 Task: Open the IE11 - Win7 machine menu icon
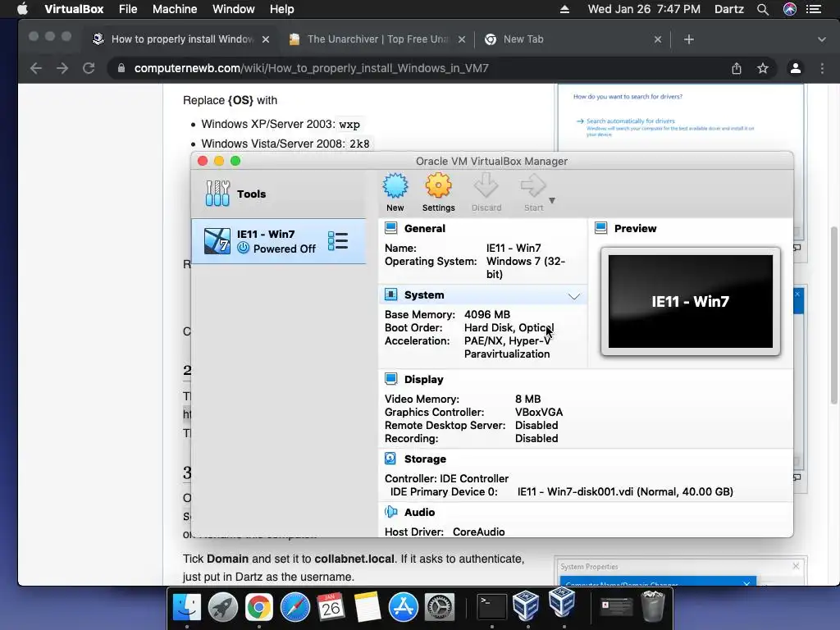[338, 241]
